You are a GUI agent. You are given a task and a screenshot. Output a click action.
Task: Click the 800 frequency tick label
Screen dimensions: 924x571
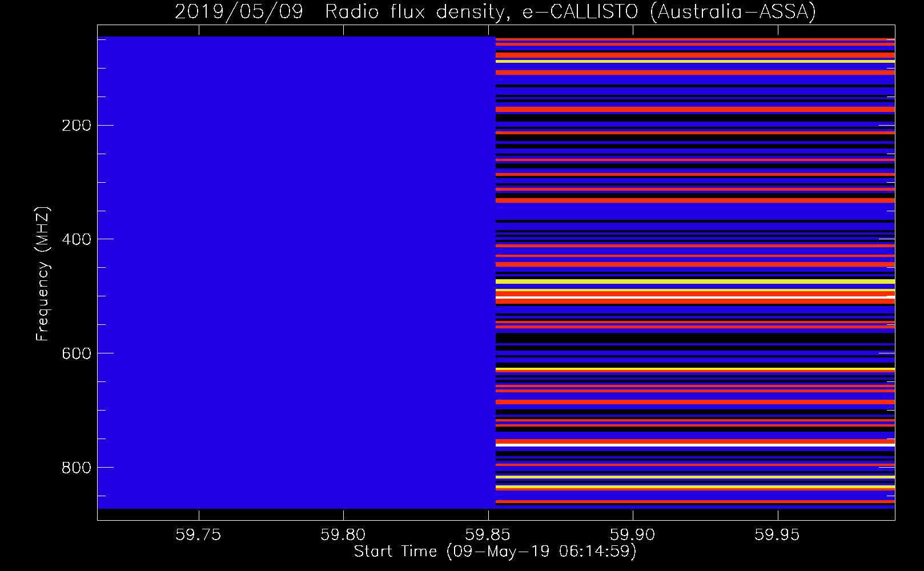coord(77,468)
